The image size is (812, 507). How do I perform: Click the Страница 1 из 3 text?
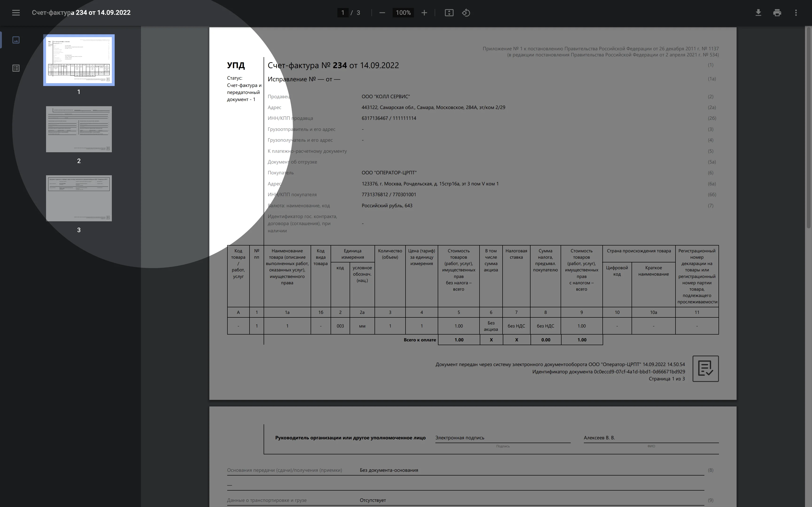click(667, 378)
